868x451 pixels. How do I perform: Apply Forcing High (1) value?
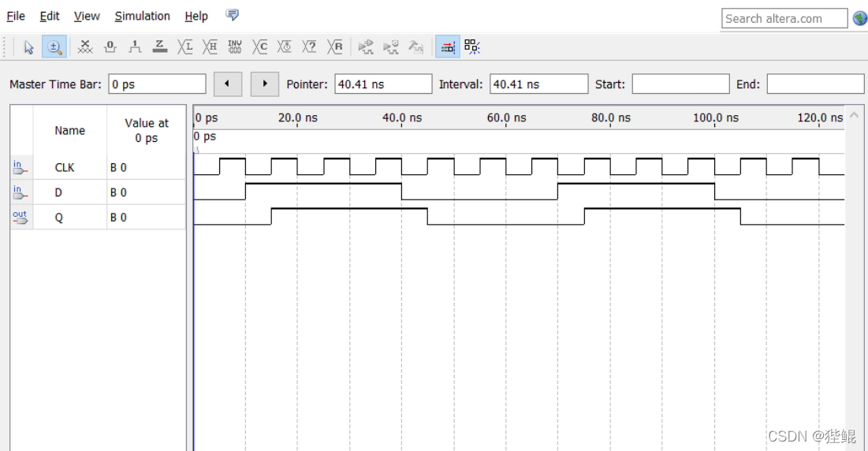click(x=135, y=47)
